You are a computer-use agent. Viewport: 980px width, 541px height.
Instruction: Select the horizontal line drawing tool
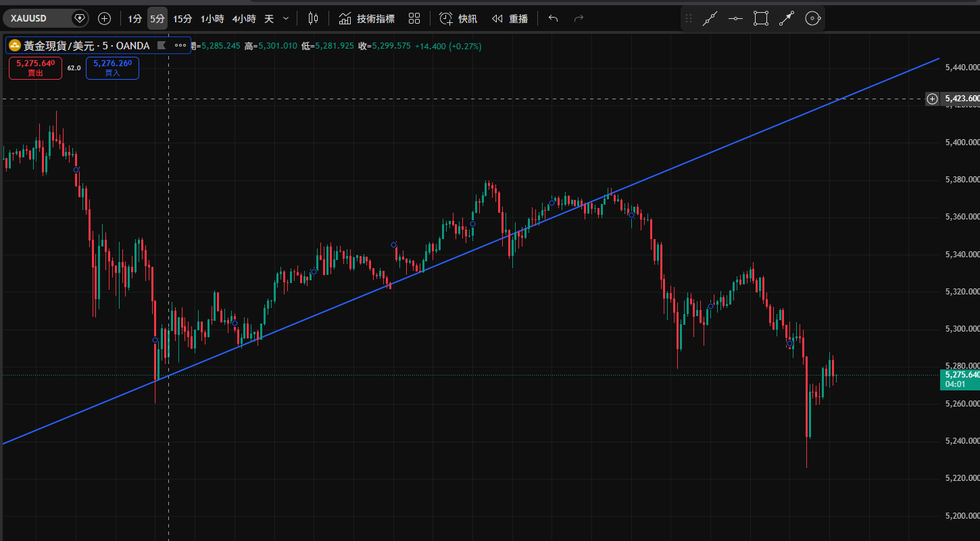pos(735,19)
